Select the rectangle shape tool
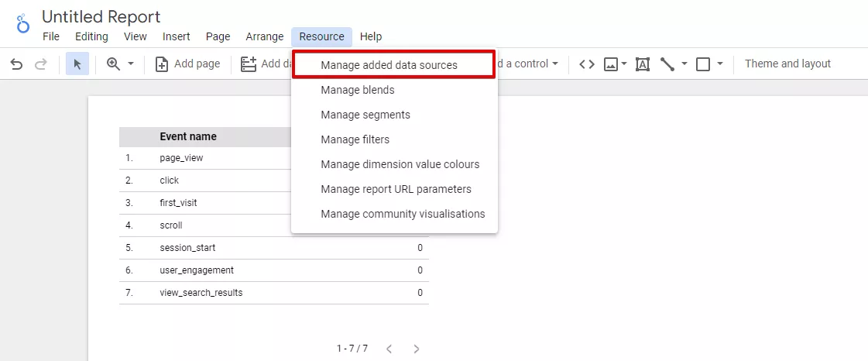868x361 pixels. [x=703, y=64]
